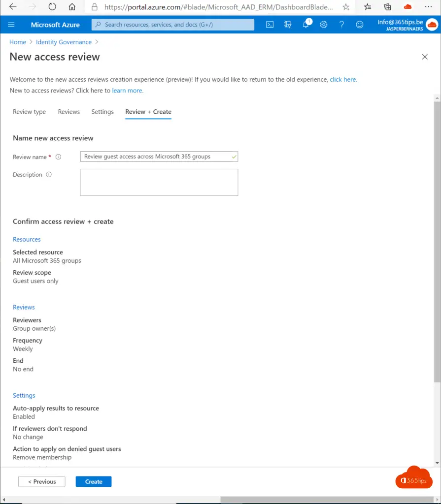This screenshot has height=504, width=441.
Task: Edit the Review name text field
Action: click(159, 157)
